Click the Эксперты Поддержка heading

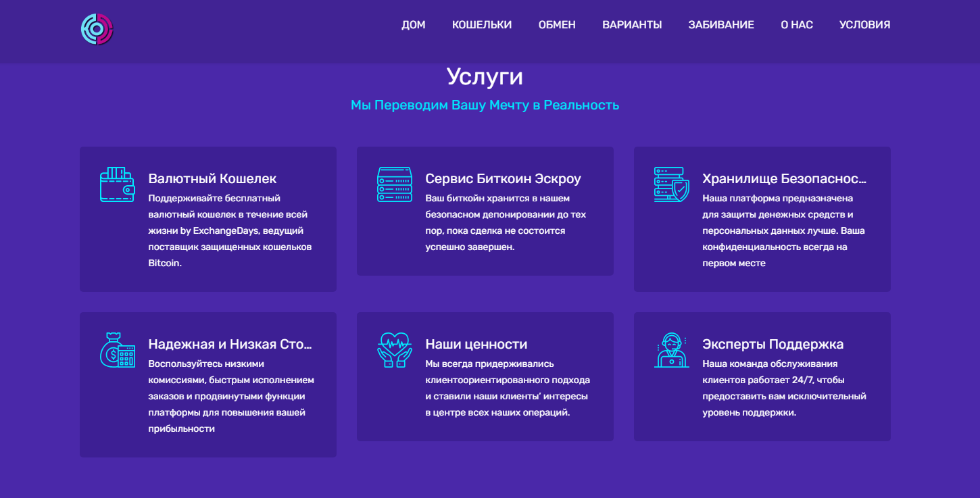point(773,344)
